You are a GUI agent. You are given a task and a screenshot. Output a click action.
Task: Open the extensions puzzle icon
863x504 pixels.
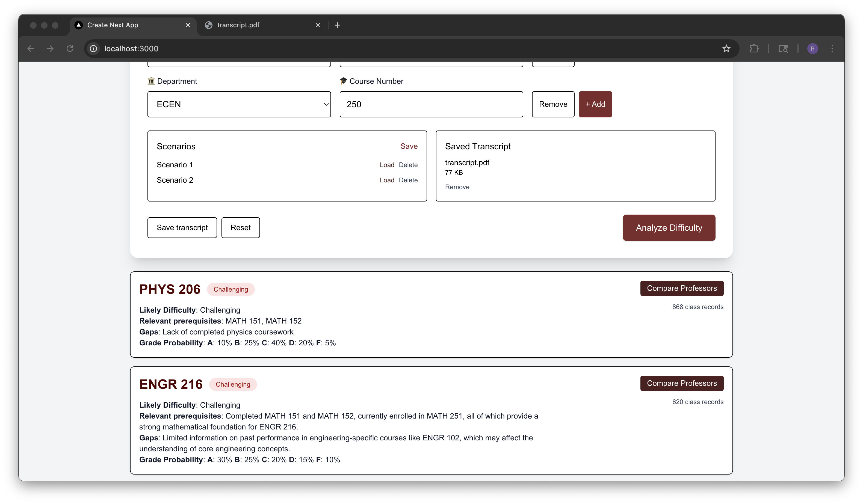(754, 49)
